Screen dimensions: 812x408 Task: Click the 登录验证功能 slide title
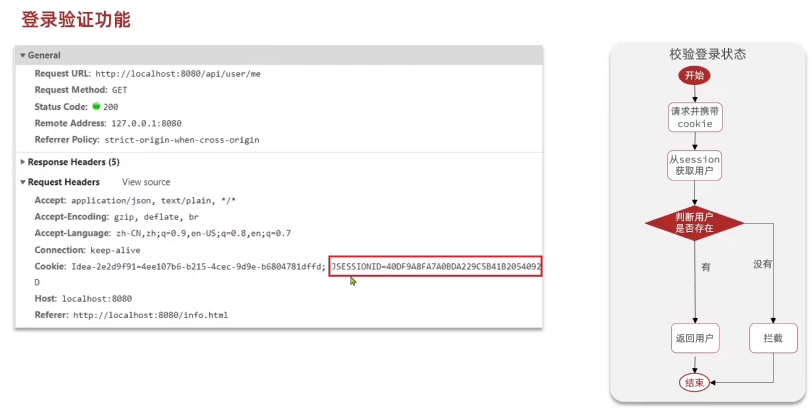click(76, 19)
